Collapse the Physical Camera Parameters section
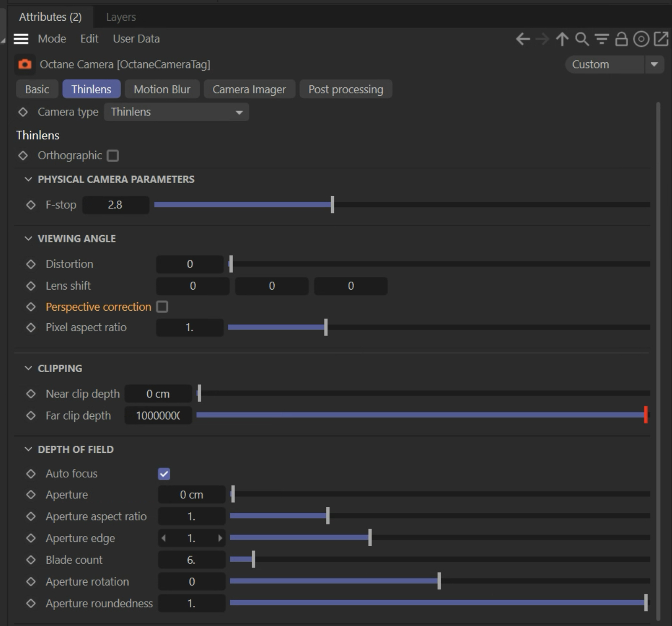This screenshot has height=626, width=672. [x=28, y=179]
